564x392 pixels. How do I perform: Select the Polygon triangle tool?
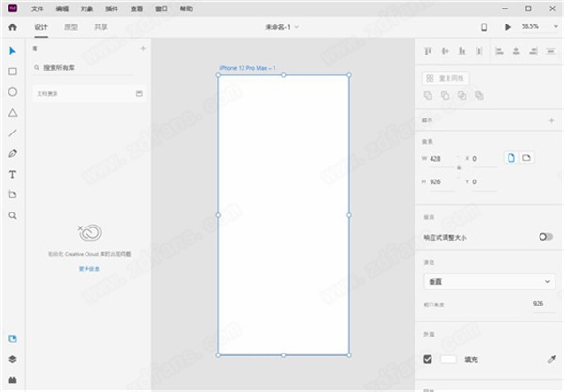pyautogui.click(x=12, y=113)
